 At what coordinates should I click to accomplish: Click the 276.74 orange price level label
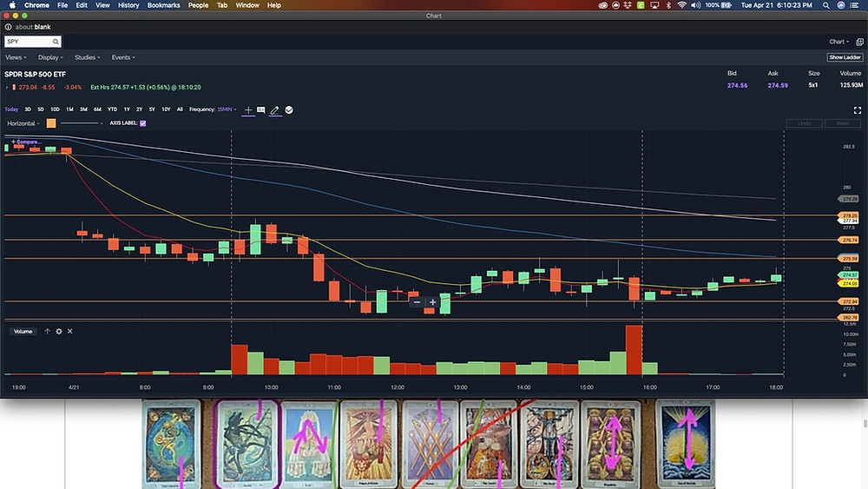coord(849,241)
